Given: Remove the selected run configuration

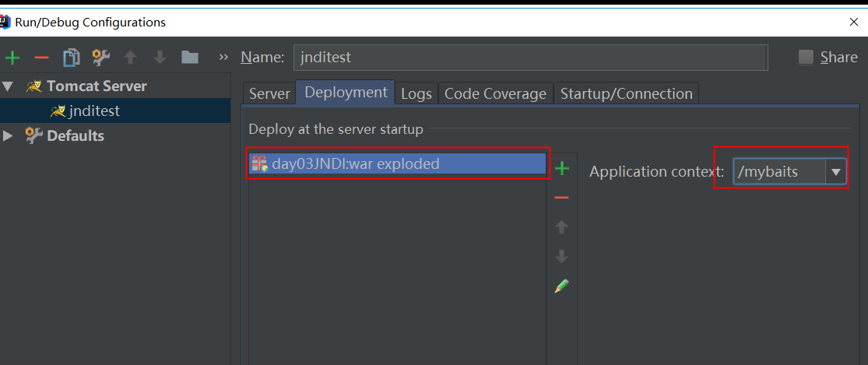Looking at the screenshot, I should click(x=42, y=58).
